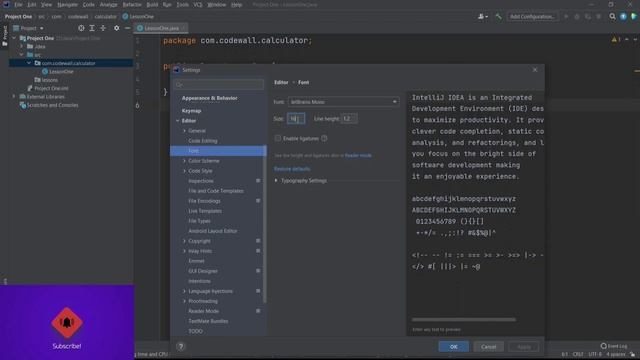Select LessonOne class in project tree

pyautogui.click(x=61, y=71)
